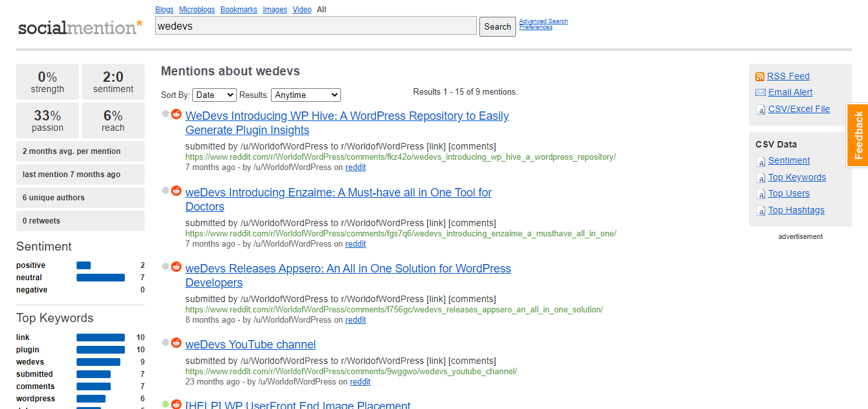Click the '0 retweets' row
868x409 pixels.
pyautogui.click(x=80, y=221)
